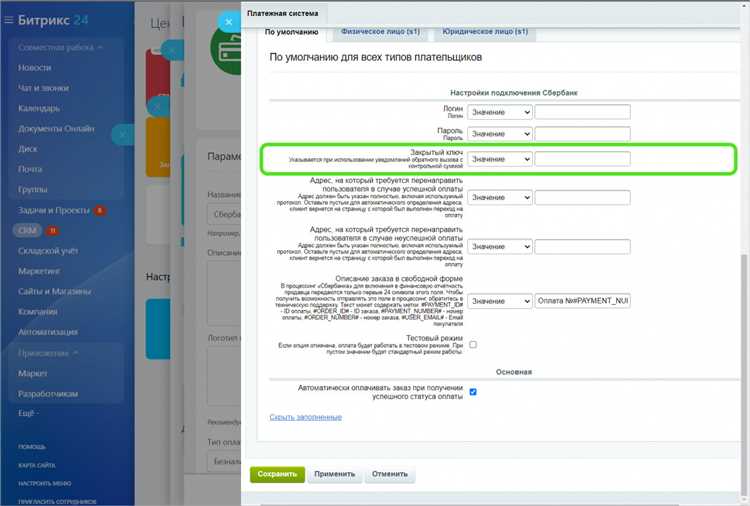The image size is (750, 506).
Task: Click the Платежная система dialog title tab
Action: click(282, 13)
